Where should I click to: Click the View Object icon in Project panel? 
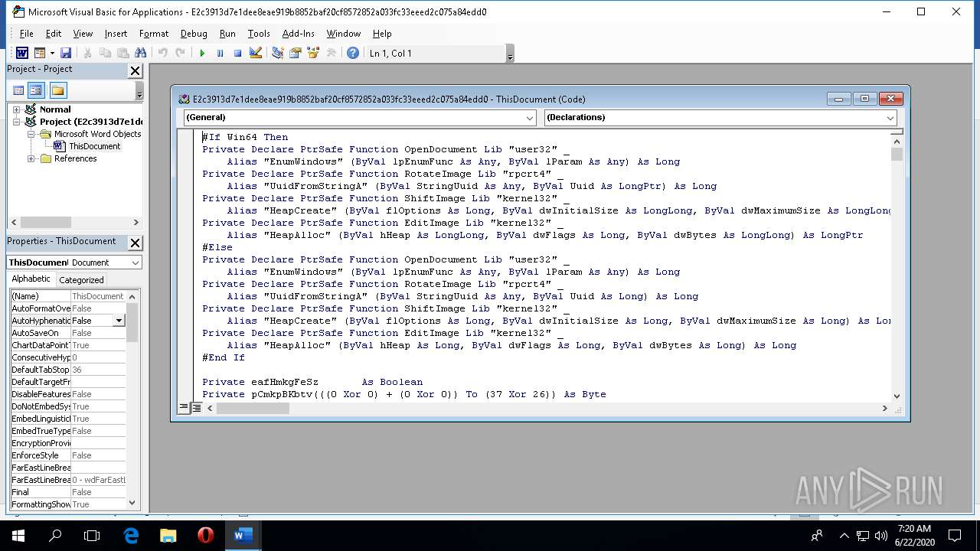pyautogui.click(x=35, y=90)
